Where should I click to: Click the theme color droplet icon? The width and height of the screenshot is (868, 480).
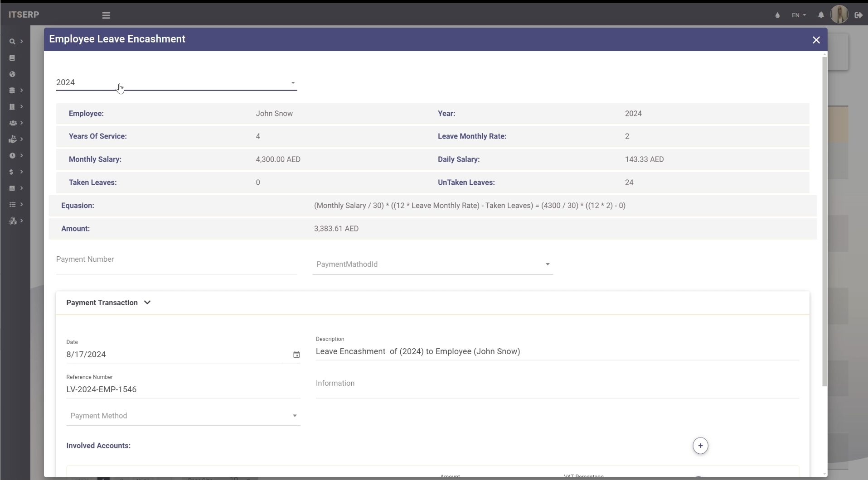tap(777, 15)
